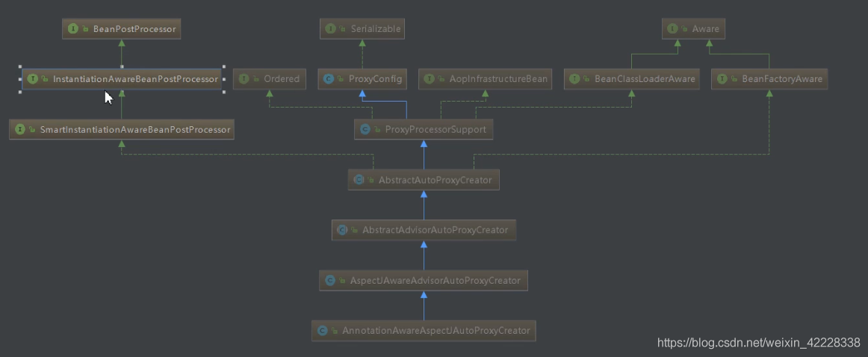868x357 pixels.
Task: Click the InstantiationAwareBeanPostProcessor interface icon
Action: (33, 79)
